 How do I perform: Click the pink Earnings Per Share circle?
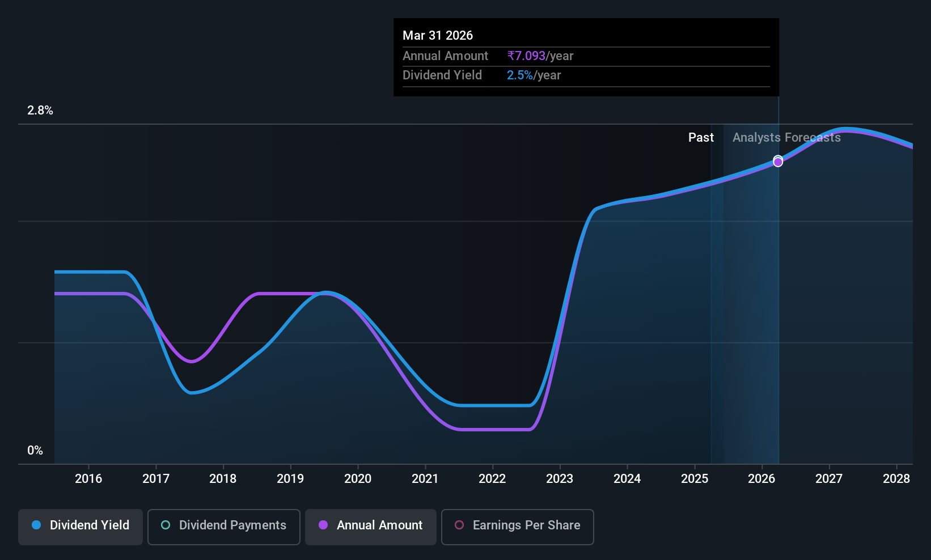pos(459,525)
